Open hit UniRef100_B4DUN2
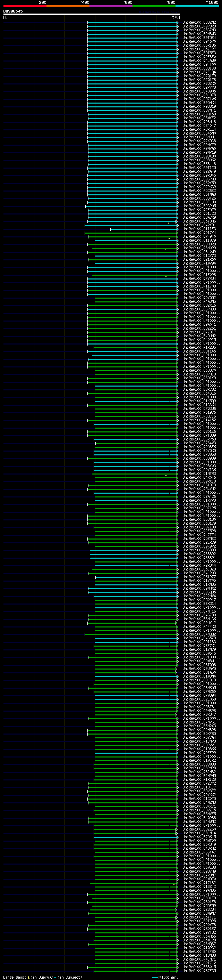 tap(199, 336)
